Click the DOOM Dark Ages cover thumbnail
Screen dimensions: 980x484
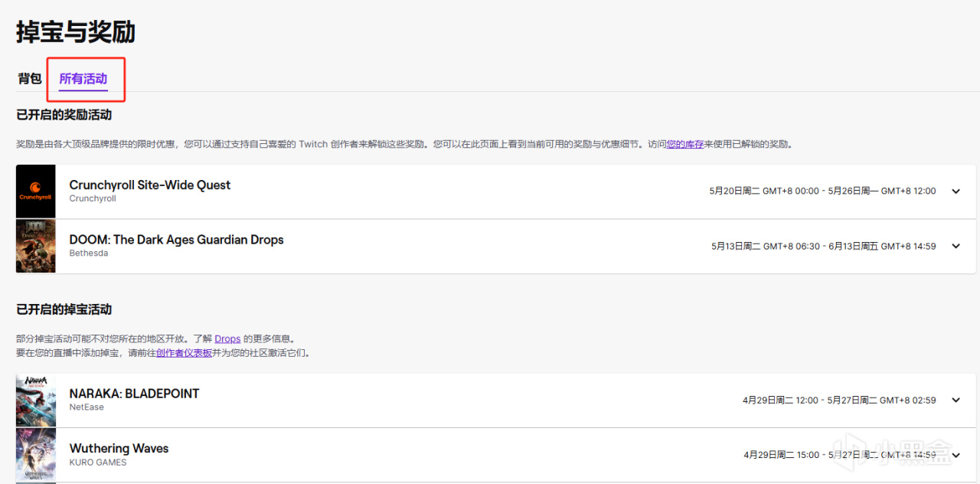pos(36,246)
